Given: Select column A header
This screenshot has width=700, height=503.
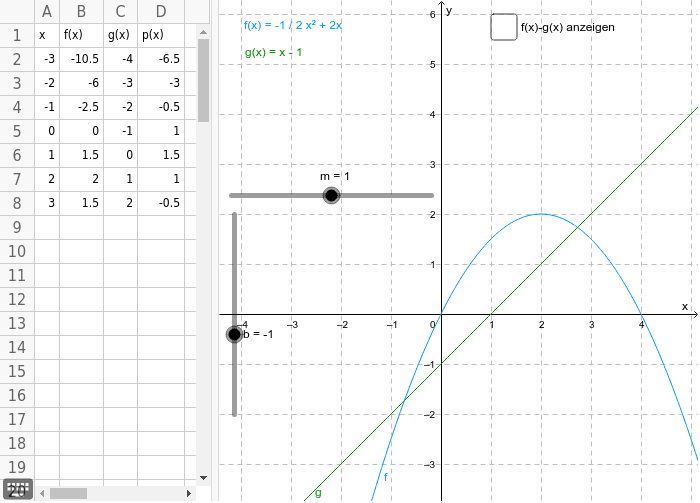Looking at the screenshot, I should pos(47,11).
